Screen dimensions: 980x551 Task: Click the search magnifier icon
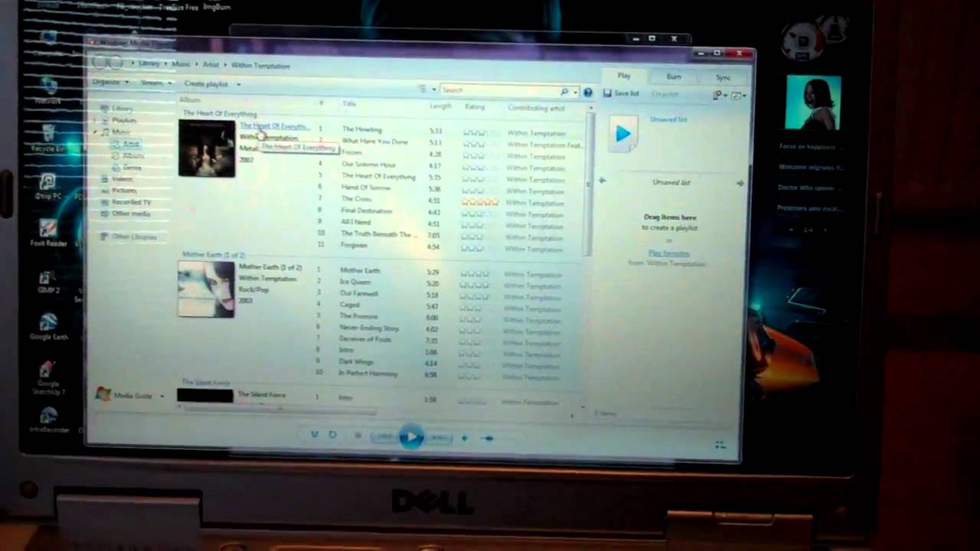tap(565, 92)
